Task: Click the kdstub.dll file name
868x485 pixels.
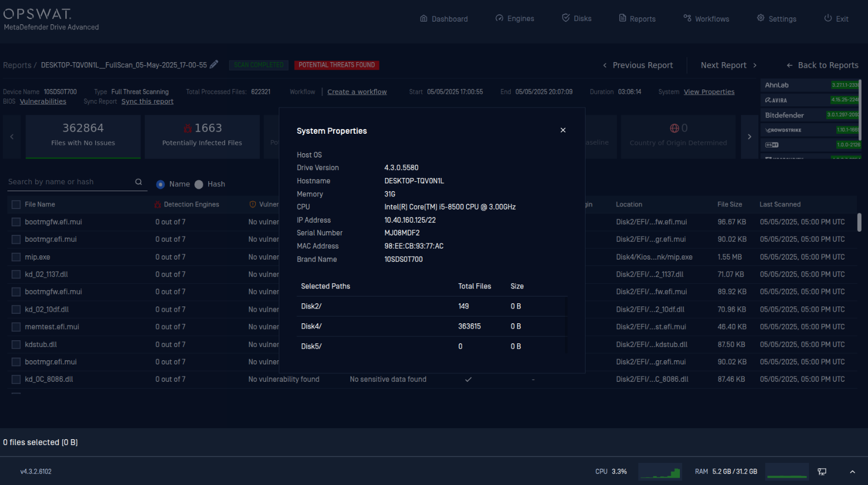Action: [41, 344]
